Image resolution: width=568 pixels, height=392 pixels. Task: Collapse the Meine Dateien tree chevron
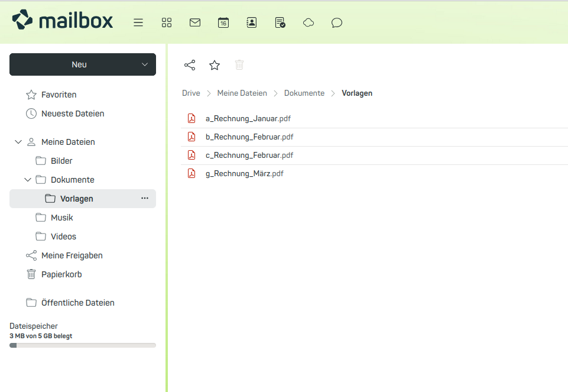(18, 142)
